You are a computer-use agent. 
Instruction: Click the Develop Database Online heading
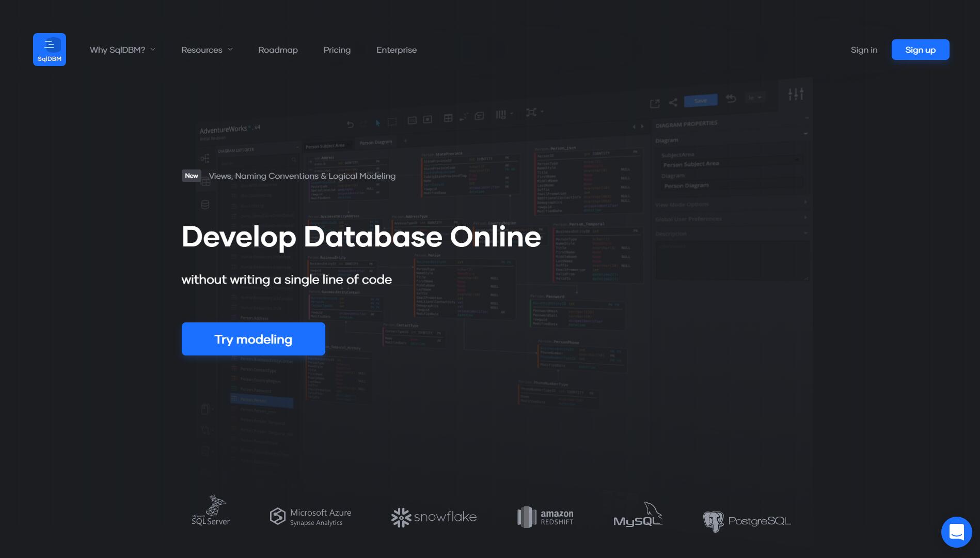[361, 237]
